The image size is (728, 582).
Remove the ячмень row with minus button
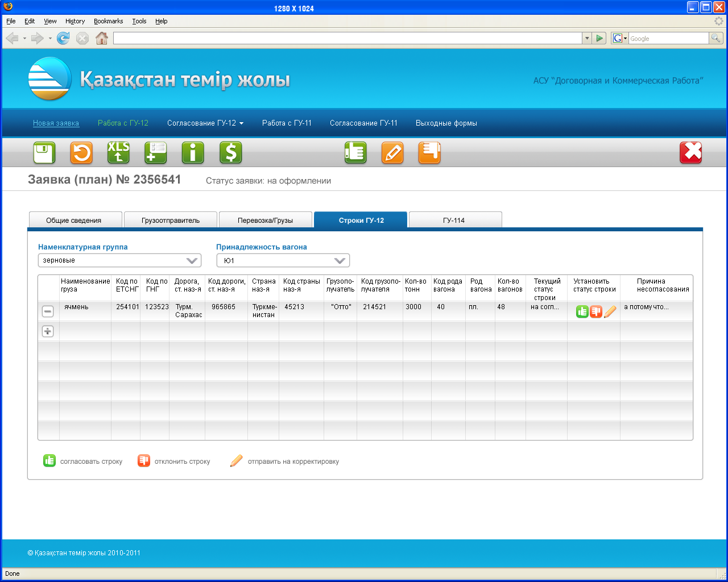(x=48, y=311)
